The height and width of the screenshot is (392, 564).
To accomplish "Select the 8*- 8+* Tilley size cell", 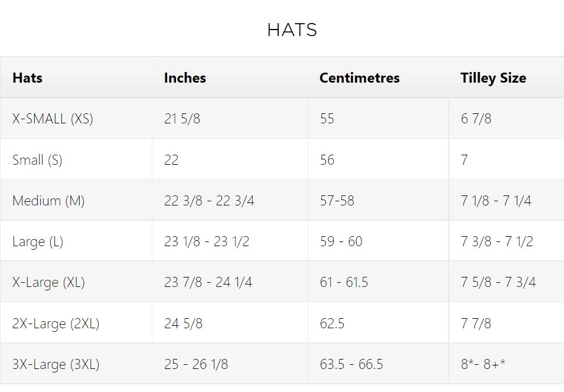I will (483, 364).
